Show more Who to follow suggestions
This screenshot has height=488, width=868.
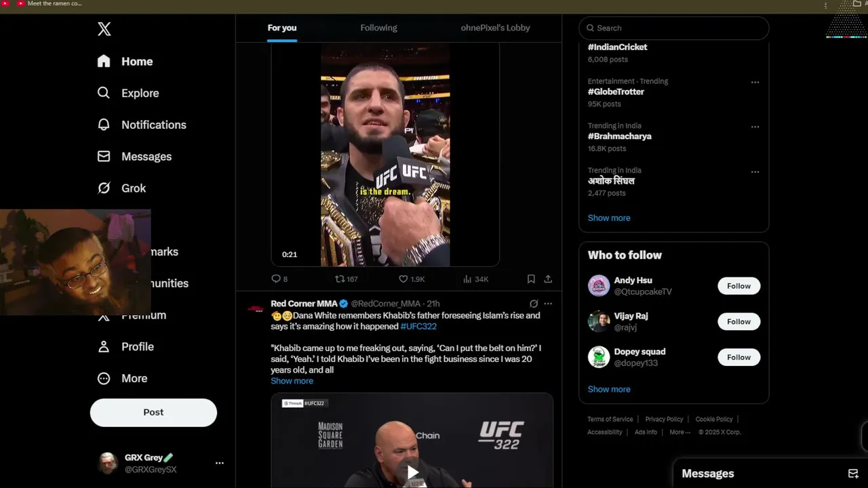click(609, 389)
